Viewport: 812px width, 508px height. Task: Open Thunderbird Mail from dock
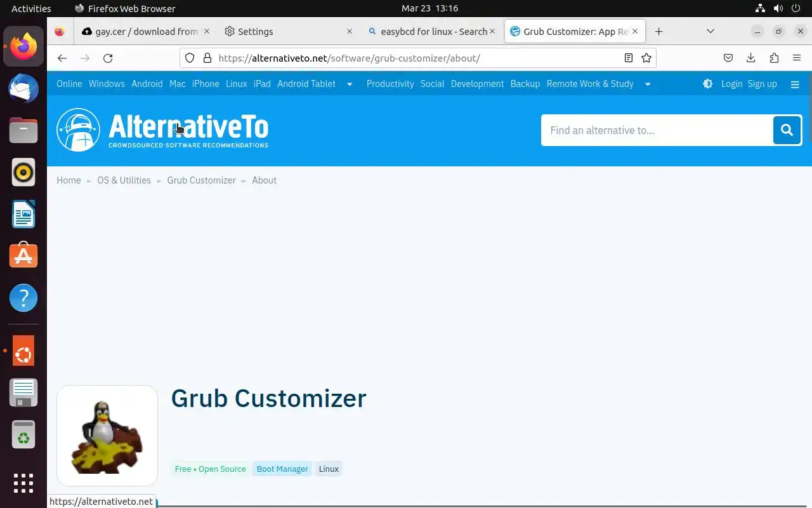pyautogui.click(x=23, y=88)
